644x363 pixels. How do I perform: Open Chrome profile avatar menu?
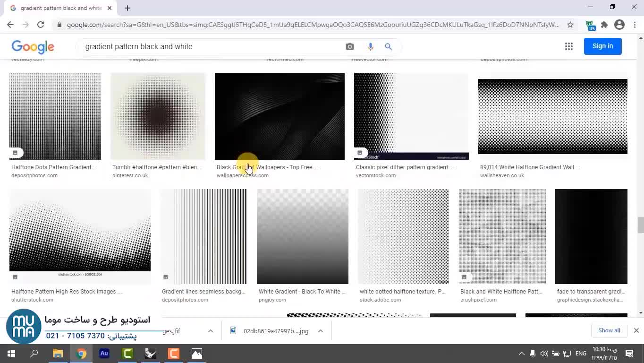click(x=619, y=25)
